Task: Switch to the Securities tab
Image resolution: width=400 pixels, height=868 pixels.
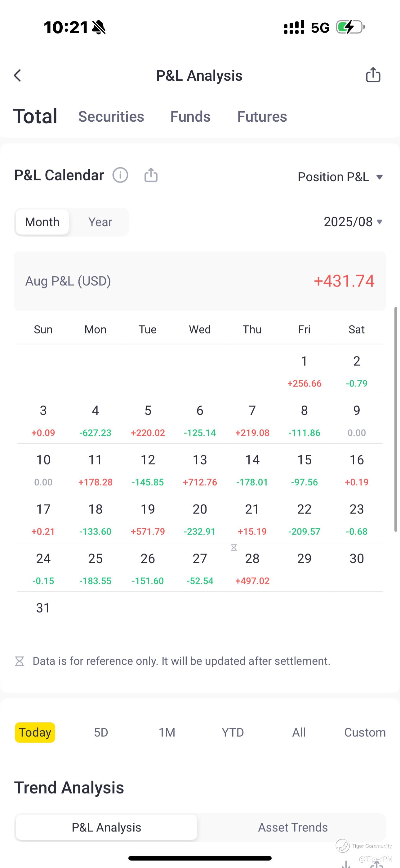Action: (111, 117)
